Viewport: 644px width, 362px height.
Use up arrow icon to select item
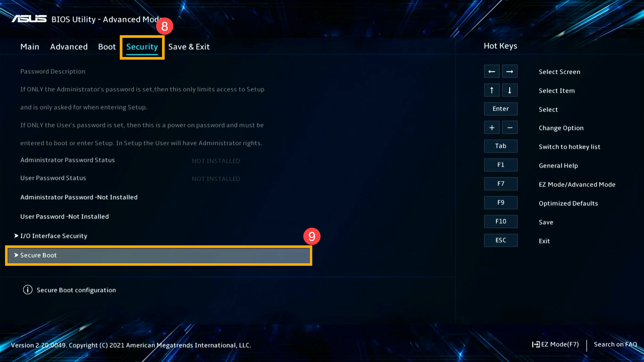pyautogui.click(x=492, y=90)
